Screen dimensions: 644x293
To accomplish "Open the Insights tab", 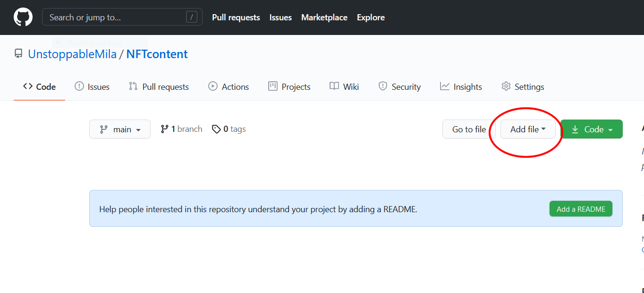I will [x=461, y=86].
